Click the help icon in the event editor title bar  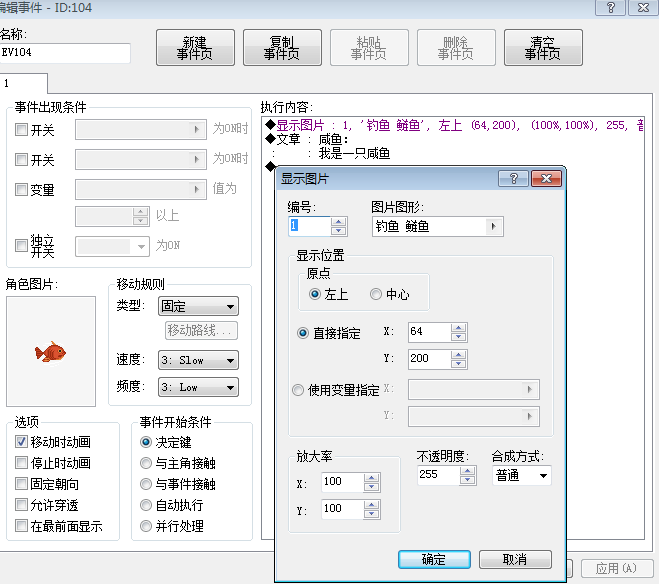point(610,8)
